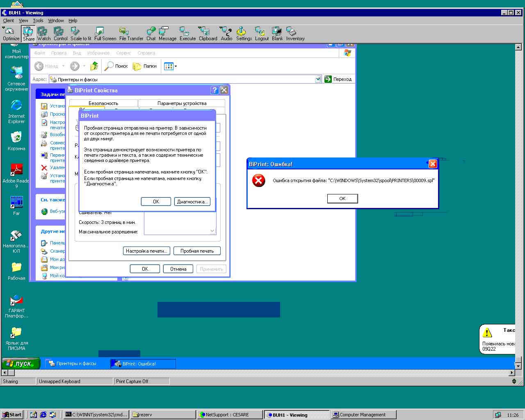Click the Execute toolbar icon

point(187,34)
